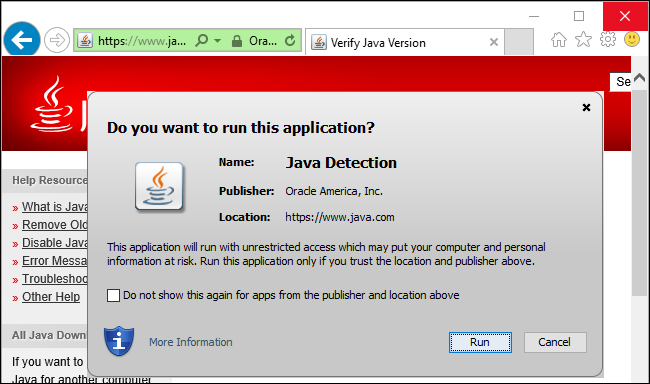Viewport: 650px width, 384px height.
Task: Click the search magnifier in address bar
Action: coord(202,41)
